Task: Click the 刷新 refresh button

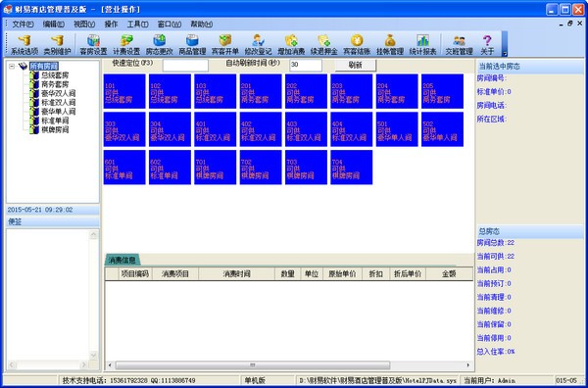Action: point(355,66)
